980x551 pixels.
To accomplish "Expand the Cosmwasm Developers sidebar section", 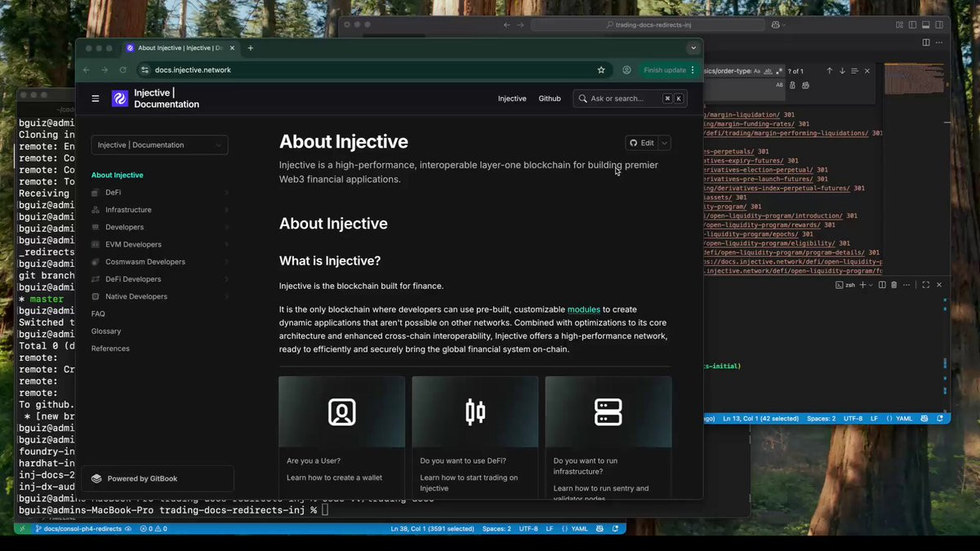I will coord(226,262).
